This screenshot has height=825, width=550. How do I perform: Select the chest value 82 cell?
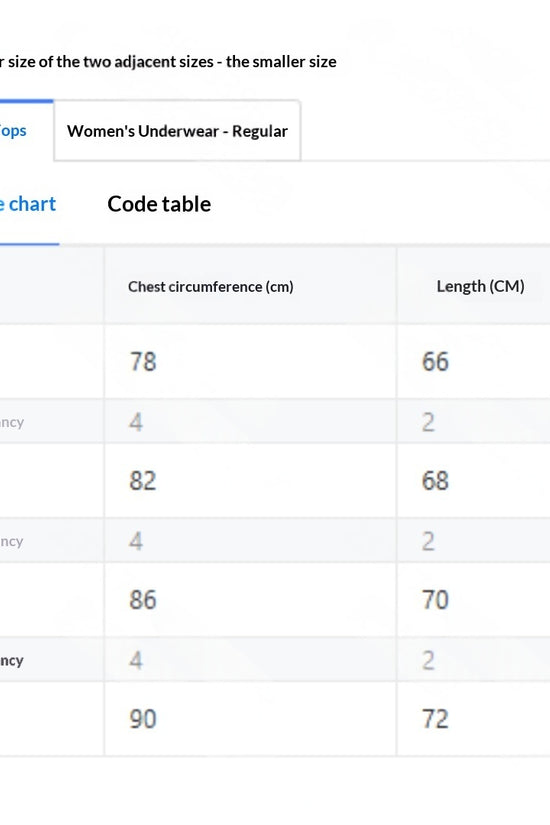250,480
